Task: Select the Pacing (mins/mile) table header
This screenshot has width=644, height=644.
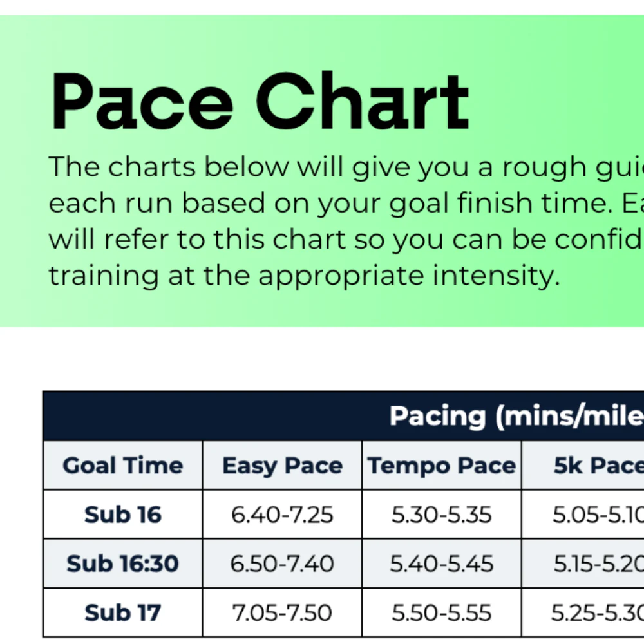Action: pyautogui.click(x=516, y=416)
